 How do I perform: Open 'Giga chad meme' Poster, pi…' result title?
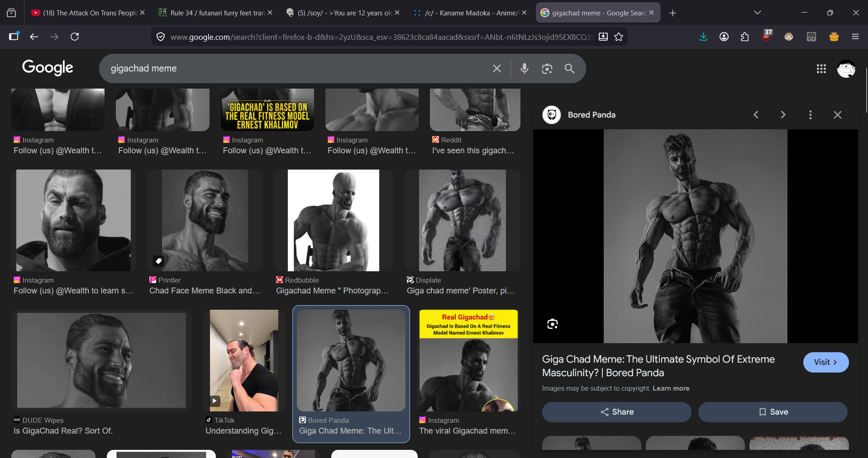pyautogui.click(x=461, y=291)
